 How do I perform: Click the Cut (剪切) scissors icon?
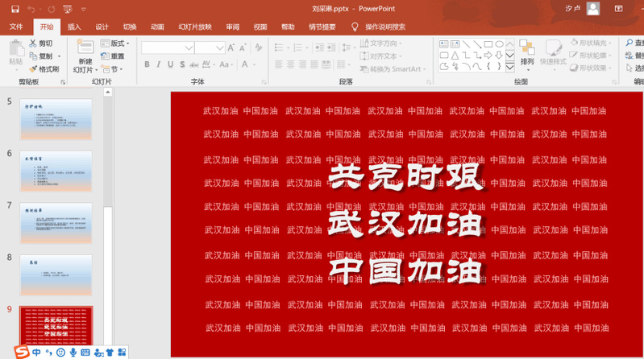pos(33,43)
